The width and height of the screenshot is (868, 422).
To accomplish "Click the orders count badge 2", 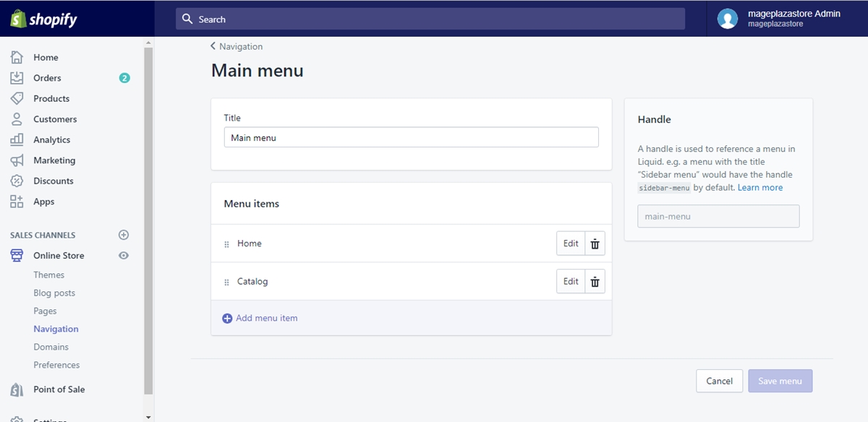I will [124, 78].
